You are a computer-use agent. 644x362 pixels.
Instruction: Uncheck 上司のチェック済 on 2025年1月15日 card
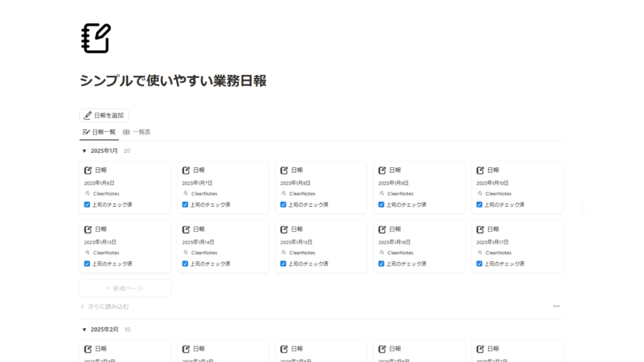pyautogui.click(x=284, y=263)
